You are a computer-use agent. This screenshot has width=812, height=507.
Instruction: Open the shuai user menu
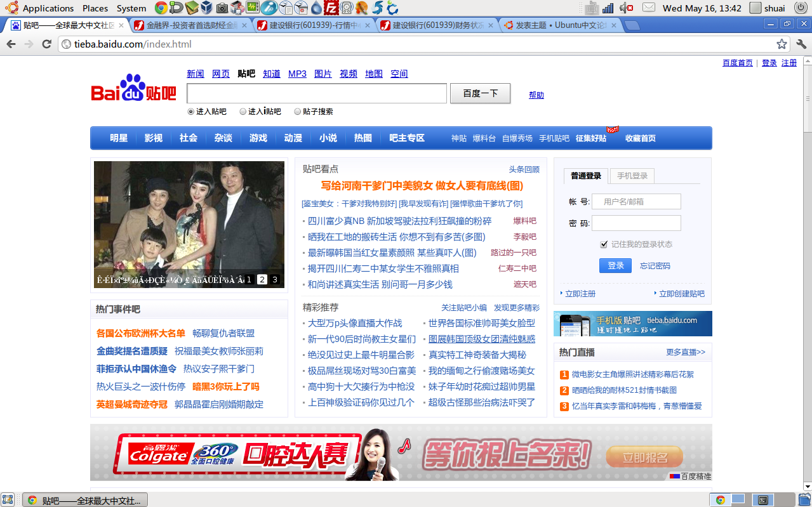tap(768, 8)
